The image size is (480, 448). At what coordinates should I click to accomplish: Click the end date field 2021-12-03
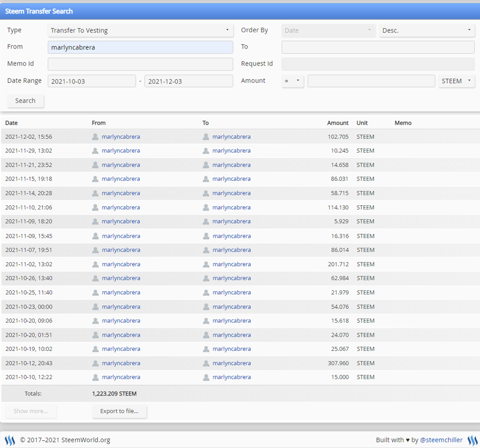coord(189,81)
